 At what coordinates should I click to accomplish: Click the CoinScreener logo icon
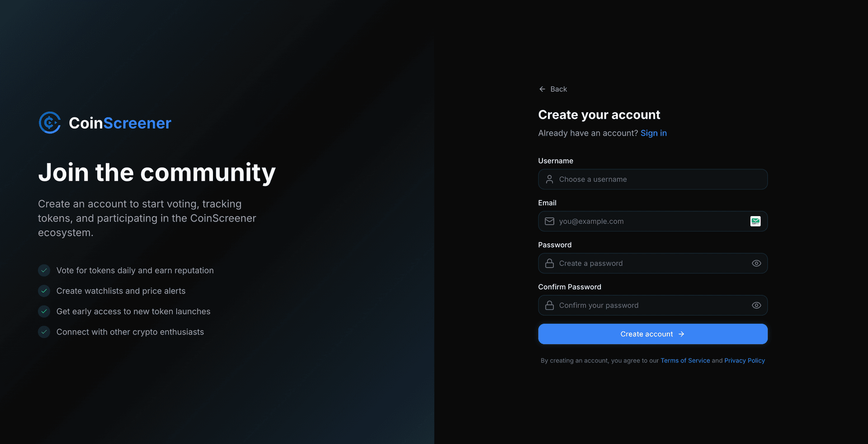50,123
